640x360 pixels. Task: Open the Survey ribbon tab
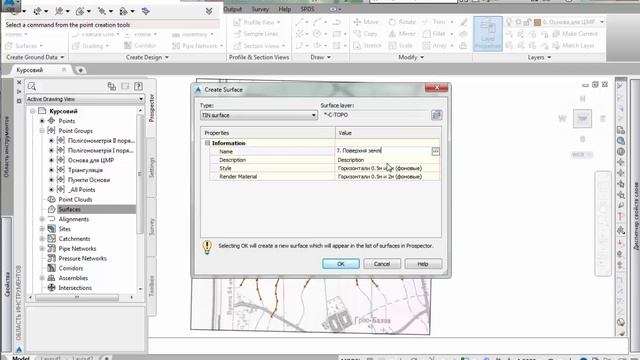pyautogui.click(x=260, y=9)
